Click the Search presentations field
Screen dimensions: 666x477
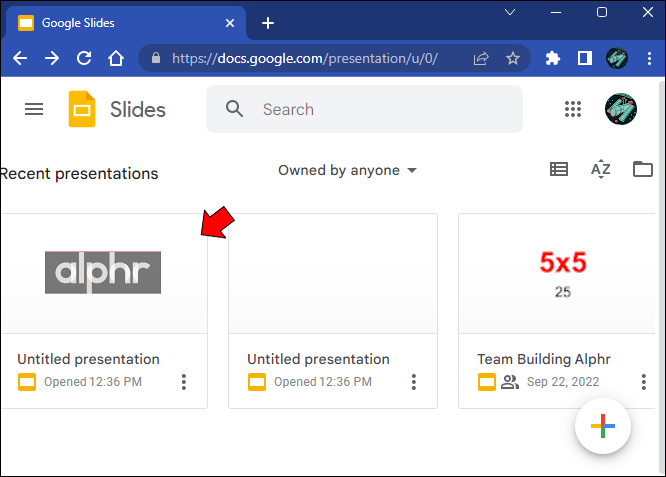point(380,109)
